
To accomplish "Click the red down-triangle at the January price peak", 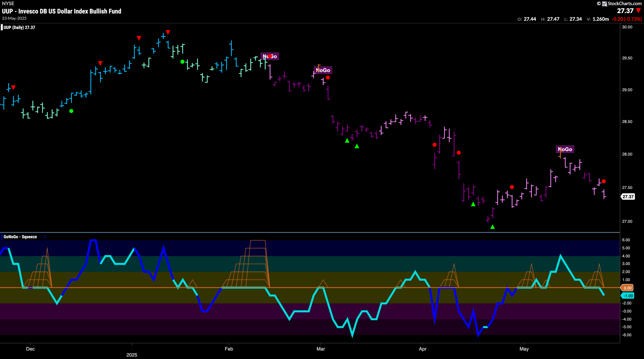I will pos(168,32).
